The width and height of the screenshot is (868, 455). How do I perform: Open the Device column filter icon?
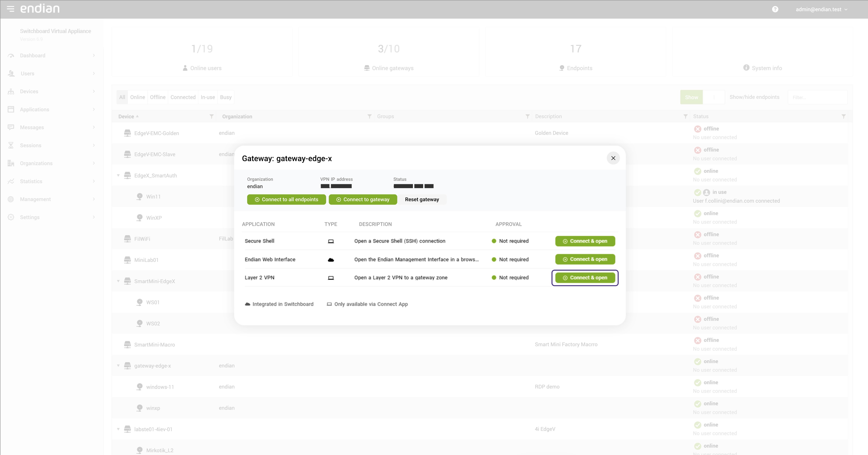click(x=212, y=116)
